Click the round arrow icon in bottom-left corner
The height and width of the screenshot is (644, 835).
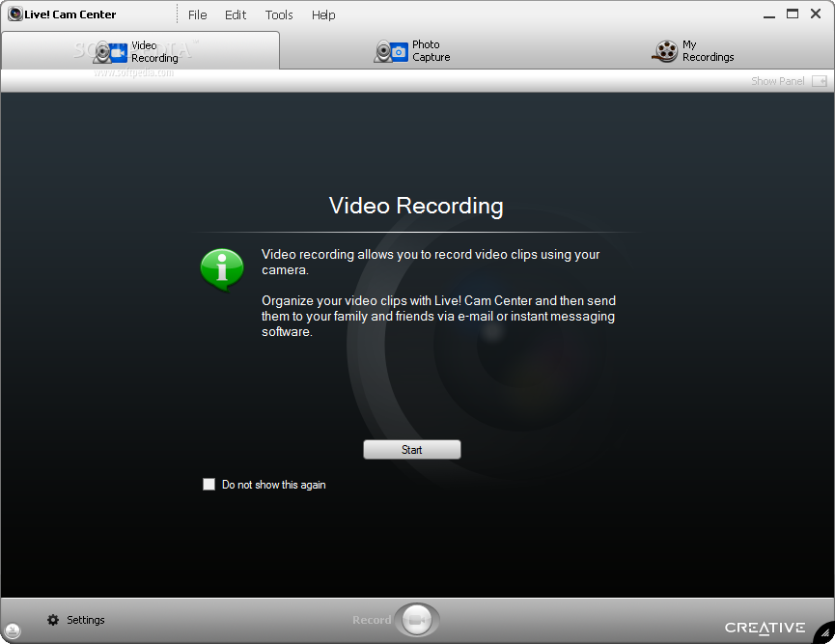[x=13, y=630]
